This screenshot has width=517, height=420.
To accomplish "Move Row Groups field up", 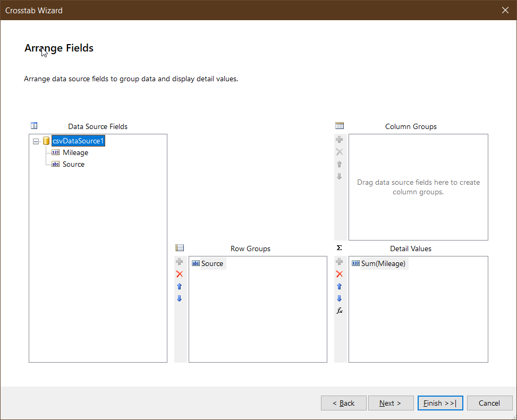I will point(180,286).
